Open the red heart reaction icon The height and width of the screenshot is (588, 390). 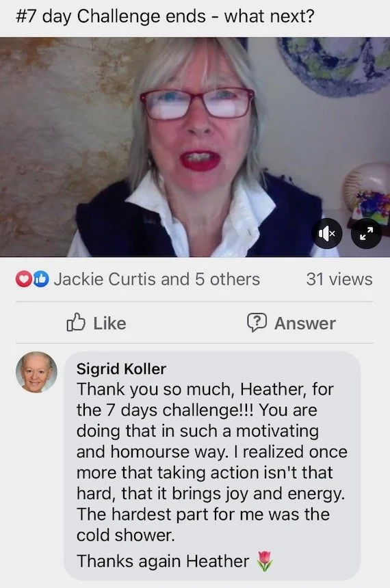click(x=23, y=280)
